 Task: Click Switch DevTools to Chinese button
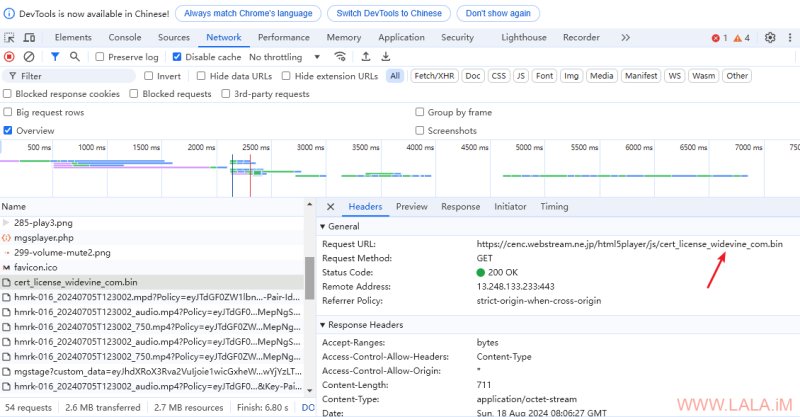pyautogui.click(x=389, y=13)
